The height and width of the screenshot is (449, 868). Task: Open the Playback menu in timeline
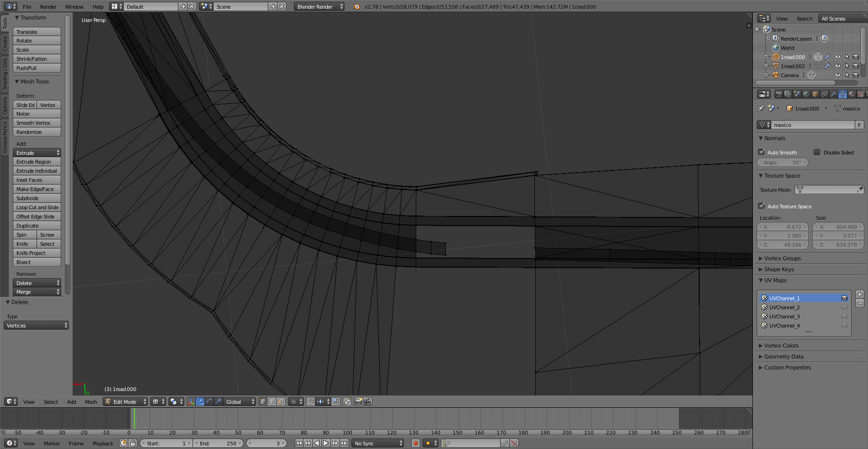click(x=103, y=444)
